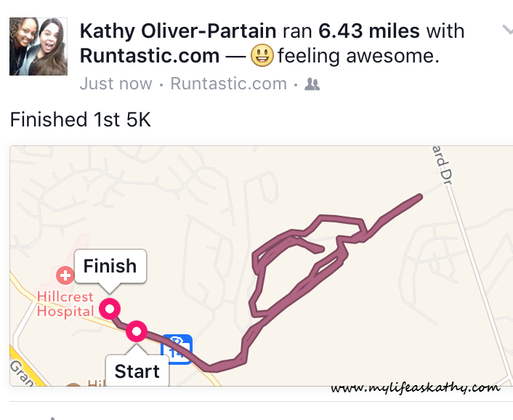Open the post options chevron menu
513x420 pixels.
[507, 30]
